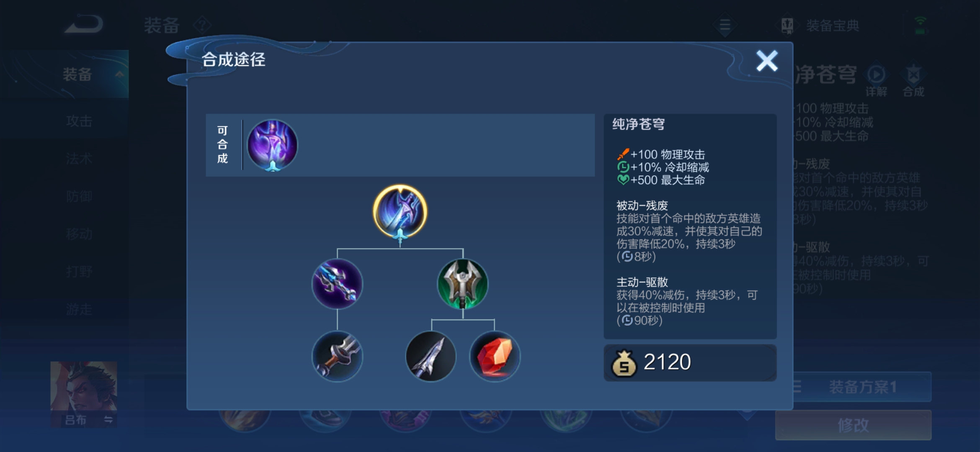Open the 装备宝典 equipment guide
The image size is (980, 452).
point(820,26)
